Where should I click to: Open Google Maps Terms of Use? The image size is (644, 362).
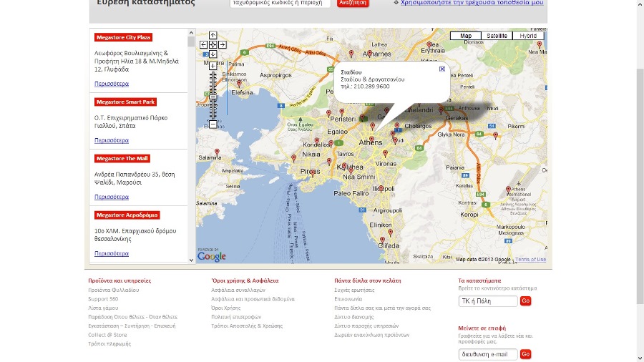point(530,260)
